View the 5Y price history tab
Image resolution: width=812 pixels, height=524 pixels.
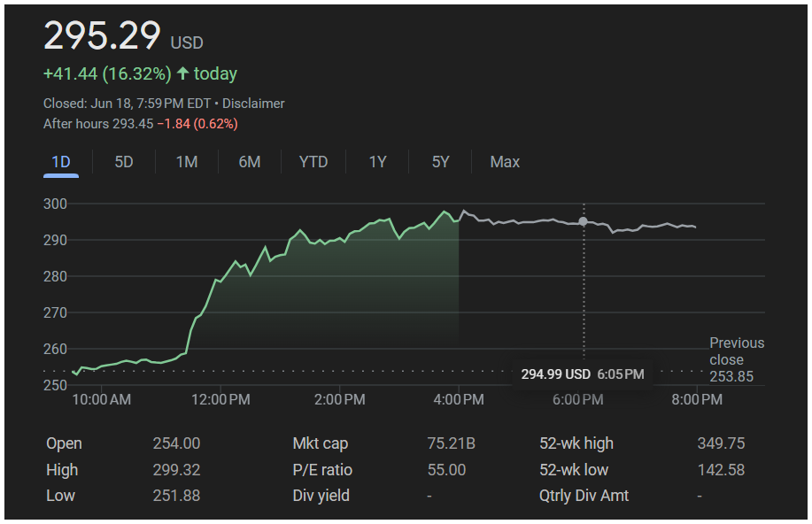[x=441, y=162]
